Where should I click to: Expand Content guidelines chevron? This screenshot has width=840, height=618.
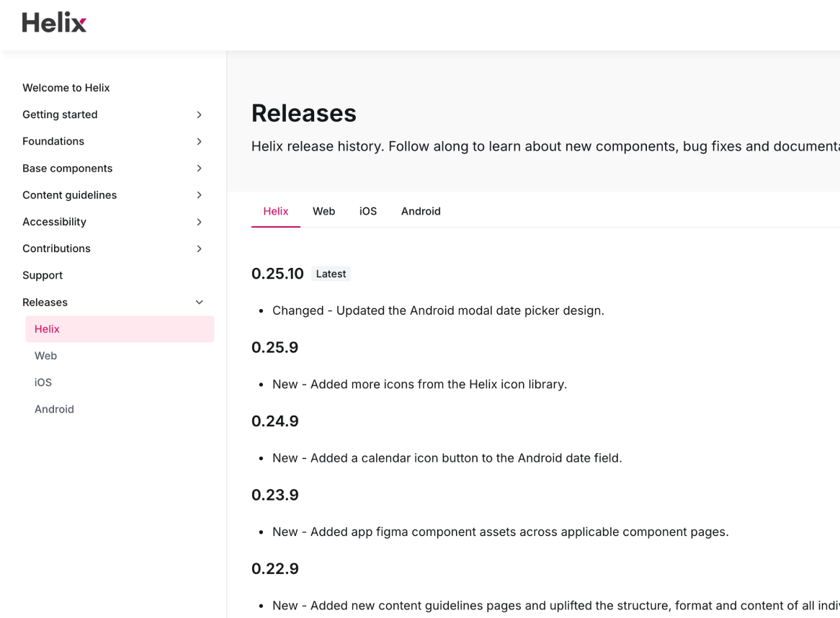point(199,195)
